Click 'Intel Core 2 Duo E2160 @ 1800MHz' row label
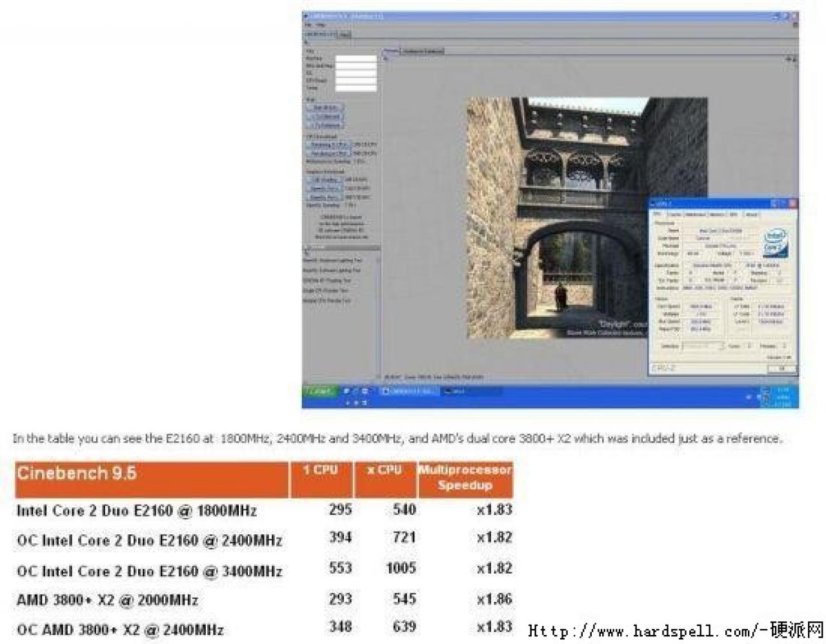 (137, 511)
